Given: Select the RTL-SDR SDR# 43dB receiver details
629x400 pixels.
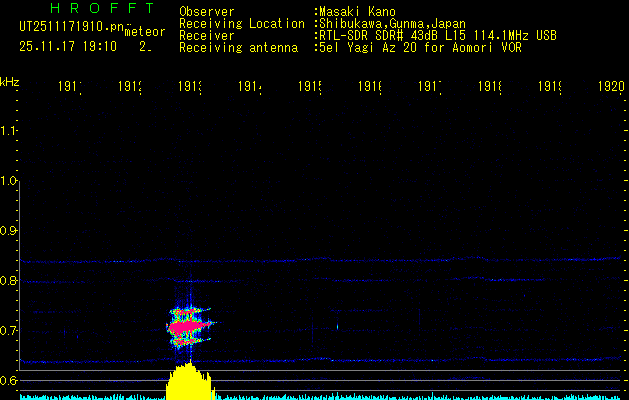Looking at the screenshot, I should [x=438, y=36].
